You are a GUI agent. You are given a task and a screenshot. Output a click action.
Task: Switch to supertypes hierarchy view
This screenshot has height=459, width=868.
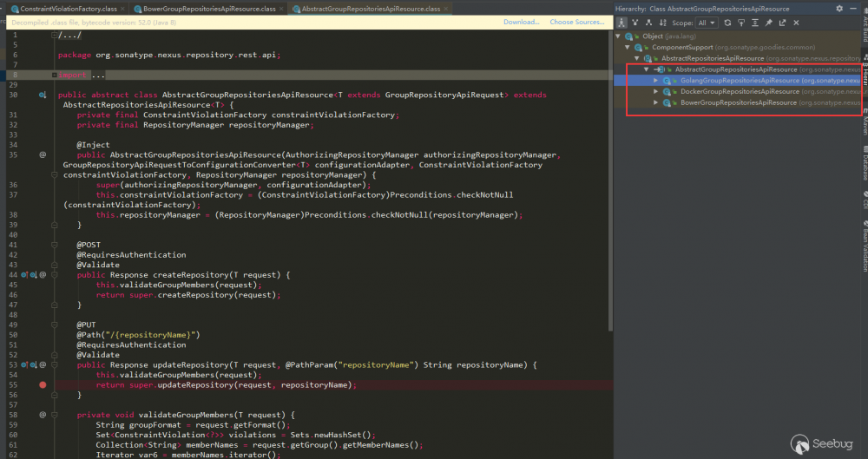635,23
